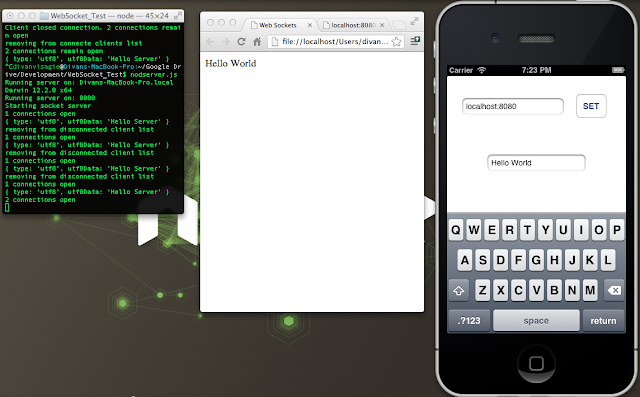Tap the .?123 keyboard key

469,321
